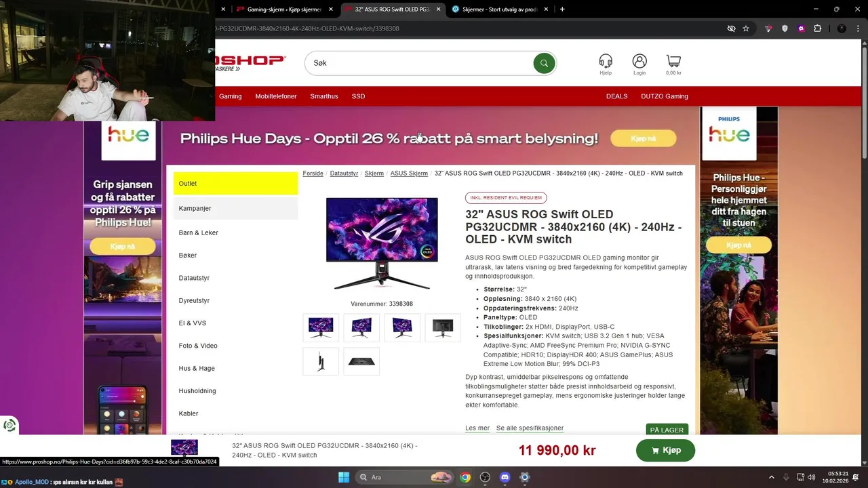Open Chrome from the taskbar
The width and height of the screenshot is (868, 488).
[x=465, y=477]
